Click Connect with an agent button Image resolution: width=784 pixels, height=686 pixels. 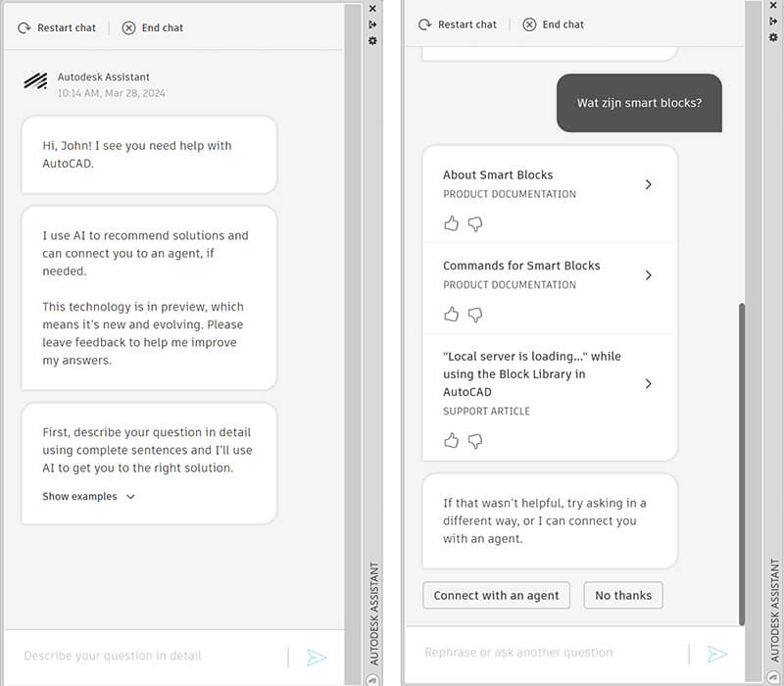click(496, 595)
